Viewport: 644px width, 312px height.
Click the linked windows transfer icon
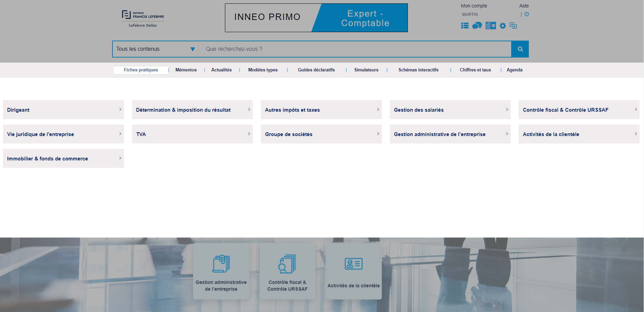click(x=513, y=26)
